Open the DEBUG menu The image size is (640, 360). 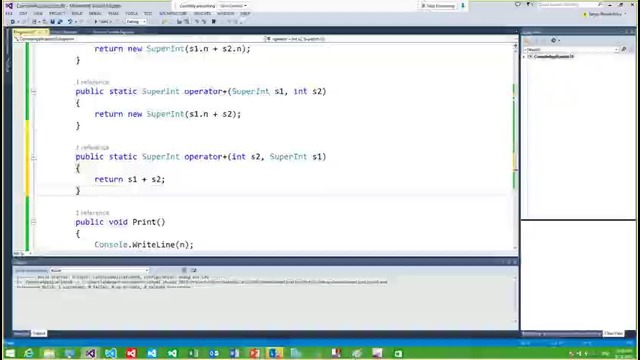pyautogui.click(x=95, y=13)
